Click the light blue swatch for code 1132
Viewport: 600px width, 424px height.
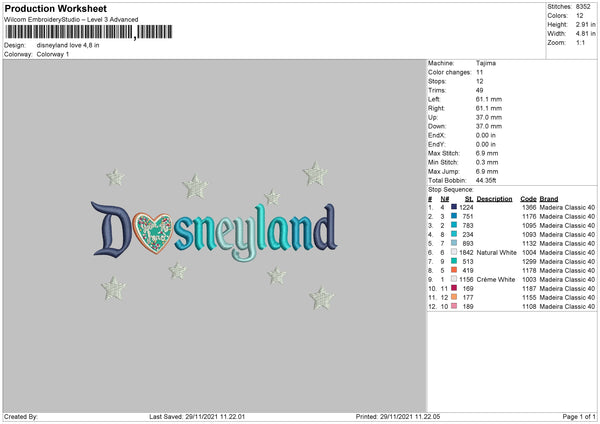(454, 243)
